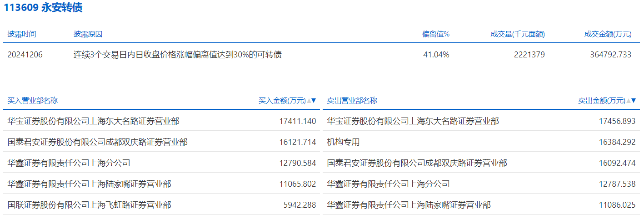Click sell-side row 华鑫证券上海陆家嘴证券营业部

tap(481, 205)
